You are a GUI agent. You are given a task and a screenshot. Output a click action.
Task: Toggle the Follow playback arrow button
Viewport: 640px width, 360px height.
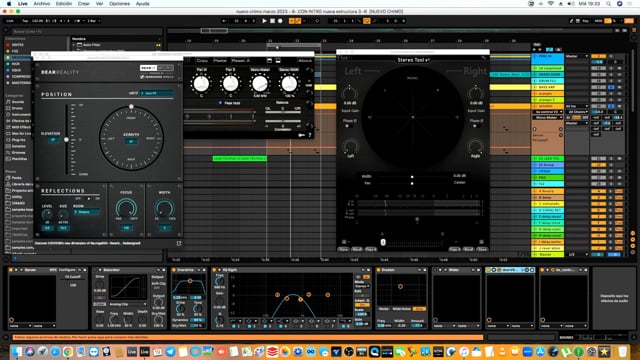(224, 21)
